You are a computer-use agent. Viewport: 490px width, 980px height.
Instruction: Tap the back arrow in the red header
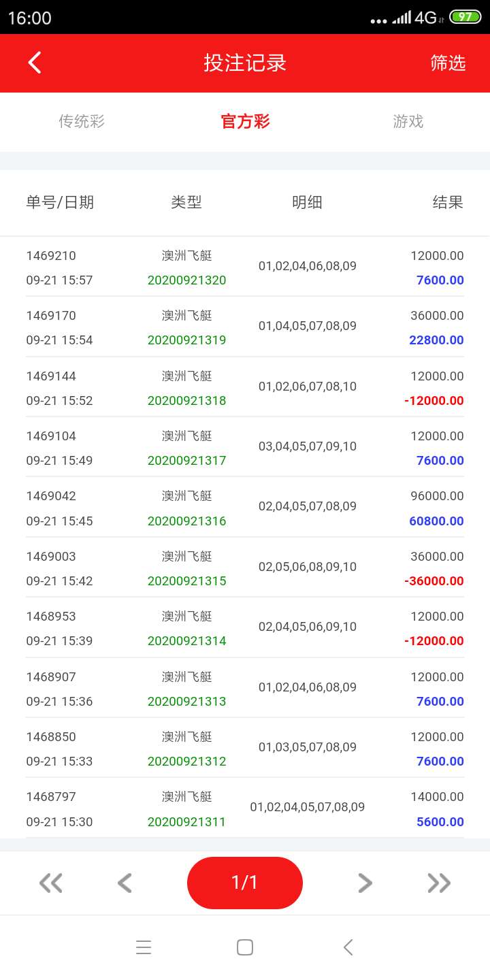pos(35,63)
